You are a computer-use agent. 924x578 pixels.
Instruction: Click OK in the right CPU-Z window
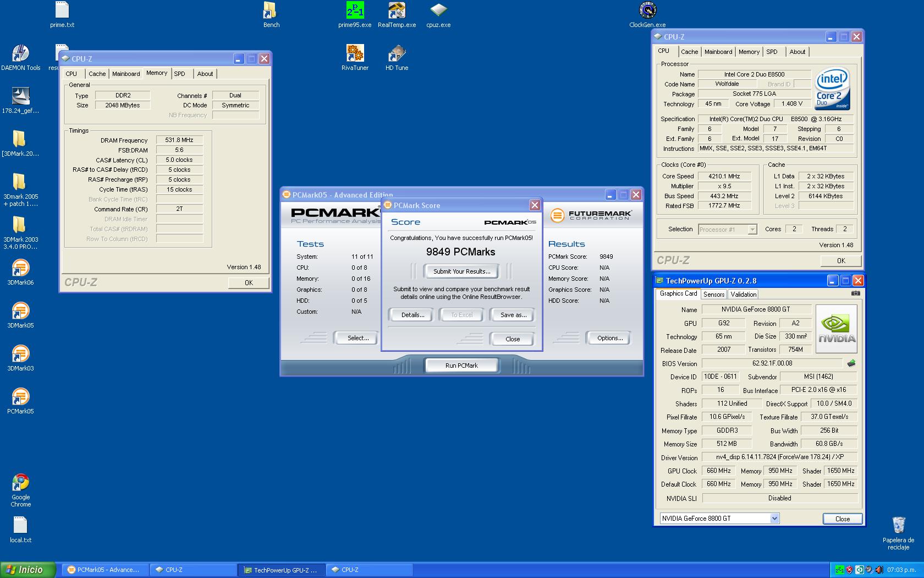pos(841,260)
